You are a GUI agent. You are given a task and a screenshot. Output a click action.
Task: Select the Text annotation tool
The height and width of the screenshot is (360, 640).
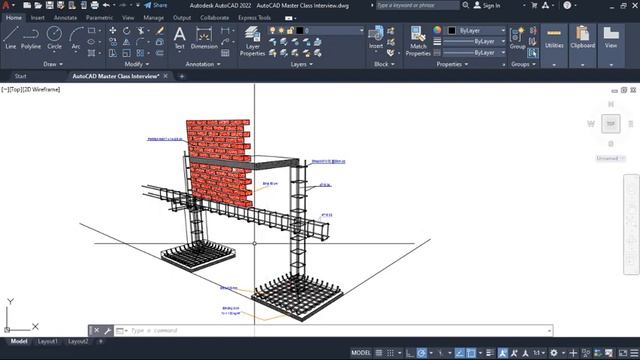point(180,38)
